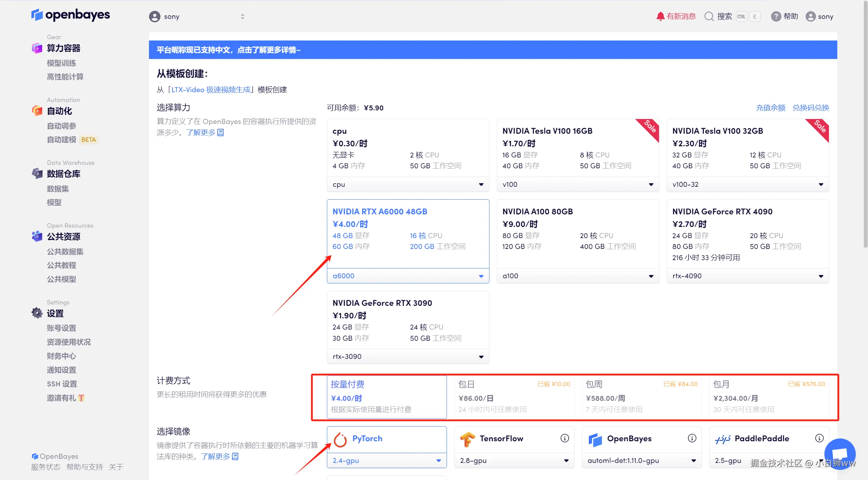Open the chat support bubble
This screenshot has height=480, width=868.
click(840, 454)
